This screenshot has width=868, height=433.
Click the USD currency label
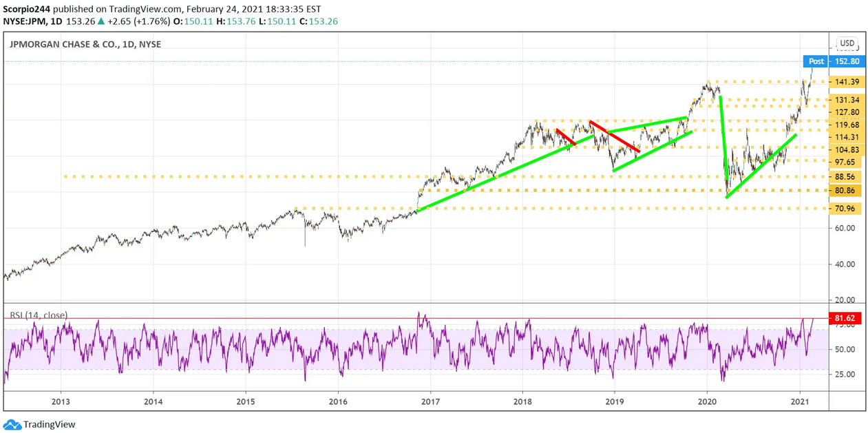pyautogui.click(x=847, y=43)
